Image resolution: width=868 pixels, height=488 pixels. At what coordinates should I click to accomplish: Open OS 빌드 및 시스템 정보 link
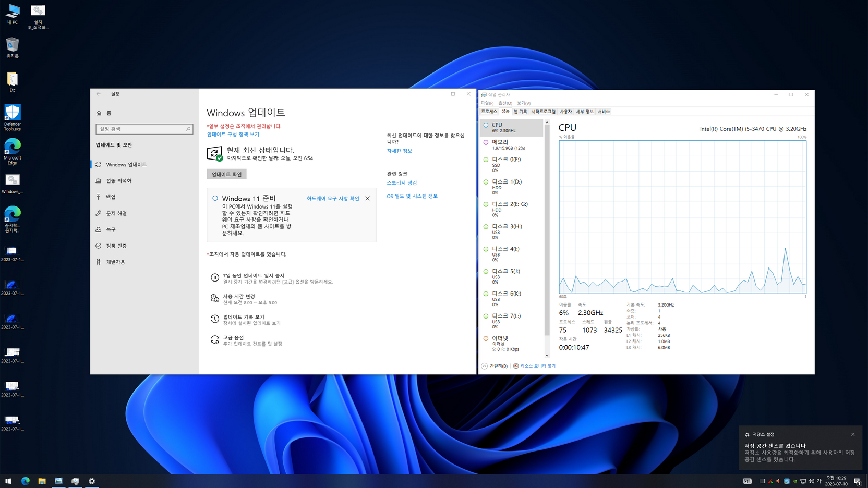click(412, 196)
